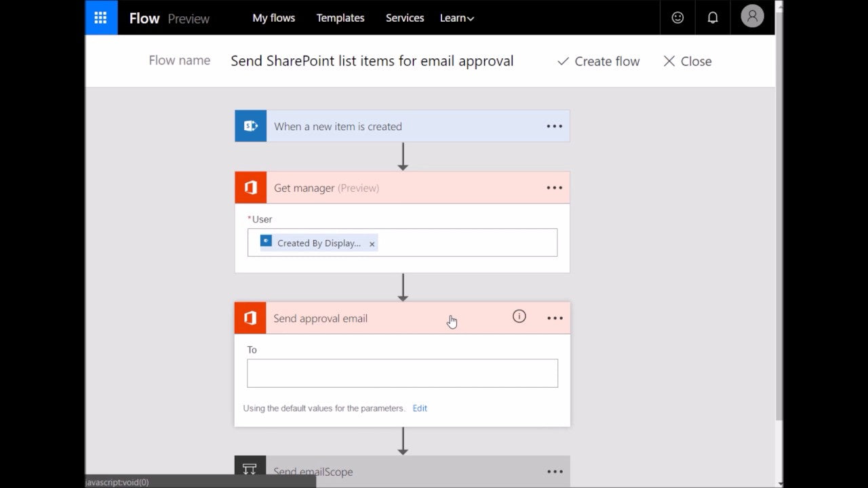Screen dimensions: 868x488
Task: Open the info tooltip on Send approval email
Action: [x=519, y=317]
